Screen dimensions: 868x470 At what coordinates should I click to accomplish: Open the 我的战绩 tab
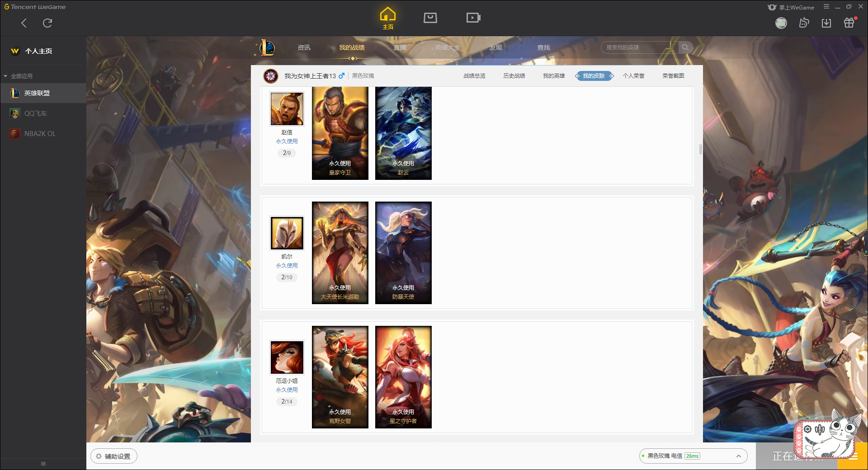(x=352, y=47)
